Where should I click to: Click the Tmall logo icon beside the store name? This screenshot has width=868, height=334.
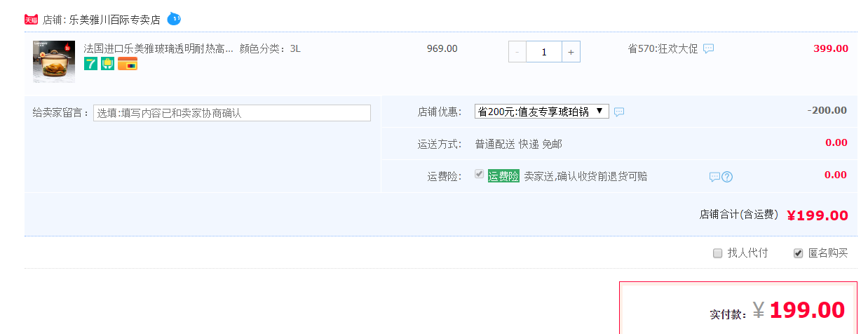[x=31, y=20]
